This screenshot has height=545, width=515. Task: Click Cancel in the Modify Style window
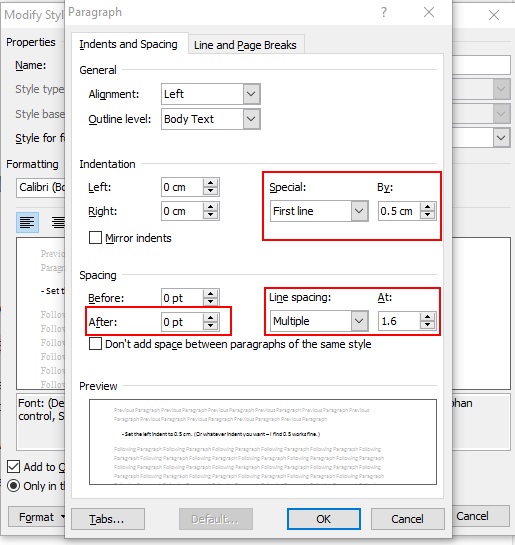tap(480, 516)
